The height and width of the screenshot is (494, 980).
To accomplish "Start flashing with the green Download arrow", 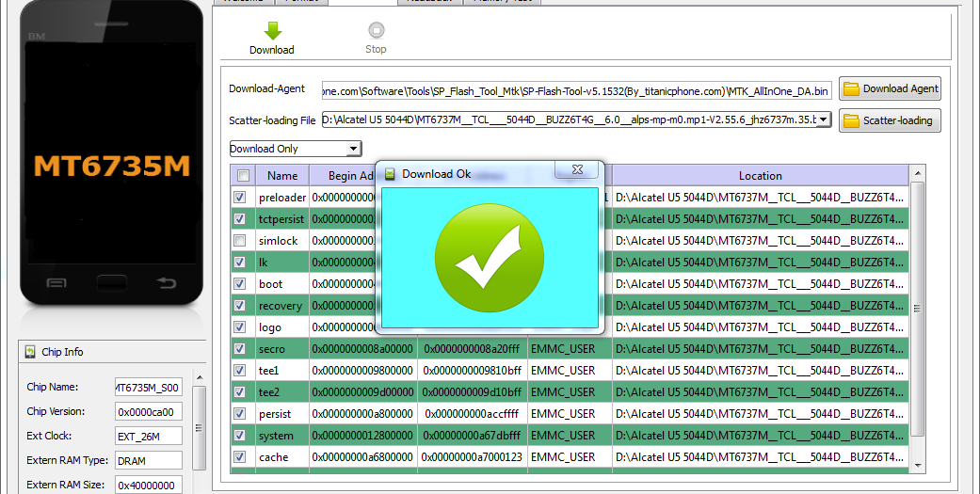I will (x=272, y=31).
